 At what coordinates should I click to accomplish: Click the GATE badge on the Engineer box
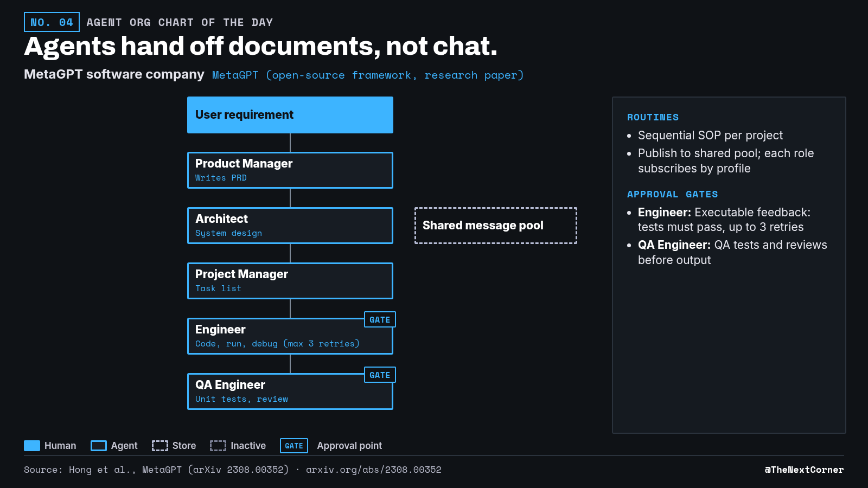coord(380,319)
